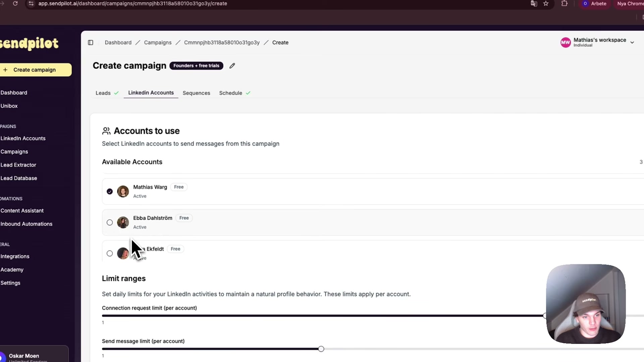Click the Create campaign button

click(x=35, y=70)
